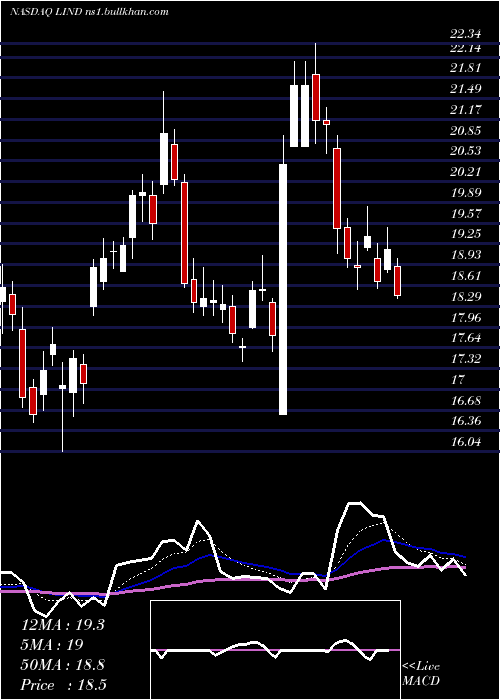The width and height of the screenshot is (500, 700).
Task: Click the 21.17 price axis label
Action: pos(465,109)
